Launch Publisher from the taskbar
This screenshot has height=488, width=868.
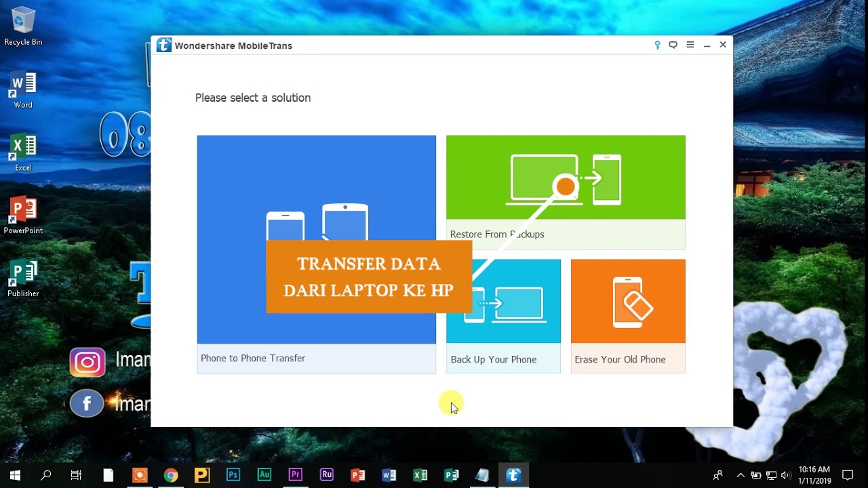click(x=452, y=475)
